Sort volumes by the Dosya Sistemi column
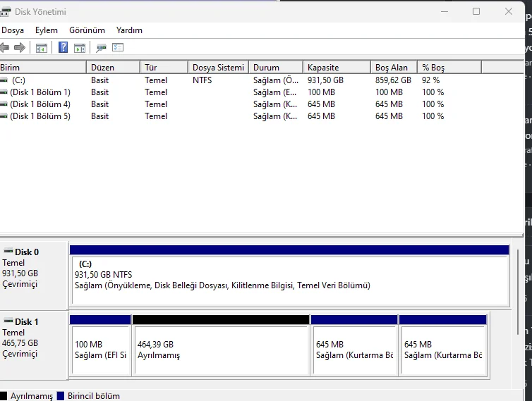 tap(218, 68)
